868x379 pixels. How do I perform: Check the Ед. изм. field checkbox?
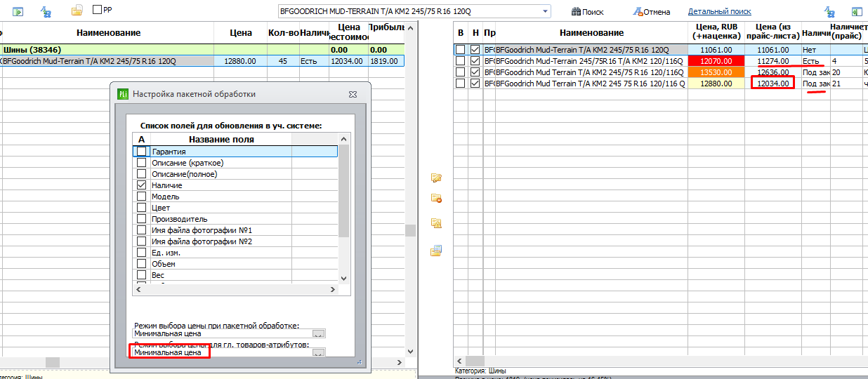[x=142, y=253]
